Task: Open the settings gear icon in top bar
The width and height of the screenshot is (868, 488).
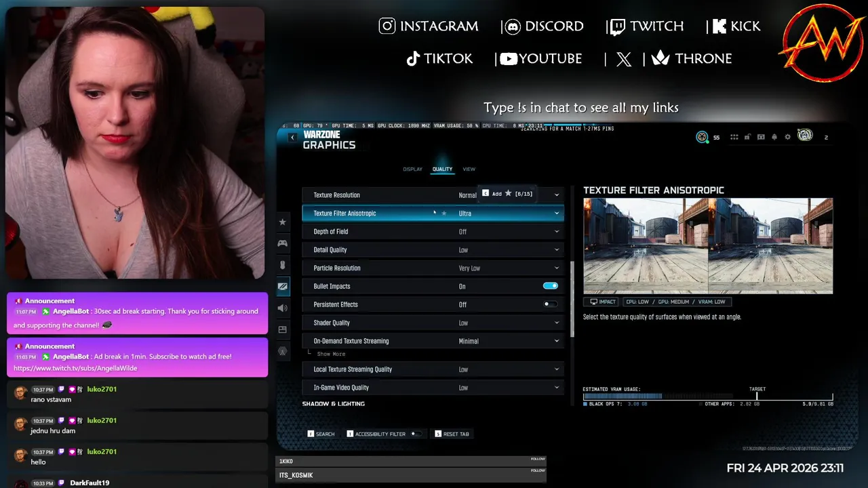Action: click(787, 137)
